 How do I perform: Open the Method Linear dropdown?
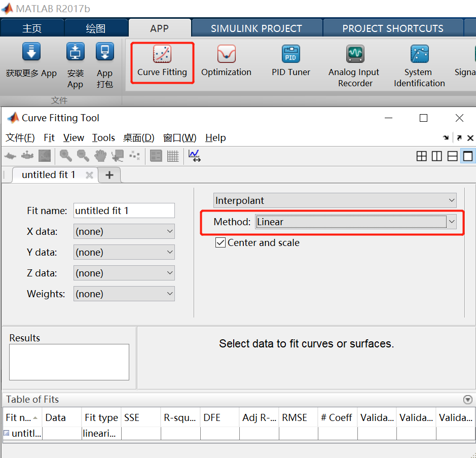pos(355,222)
